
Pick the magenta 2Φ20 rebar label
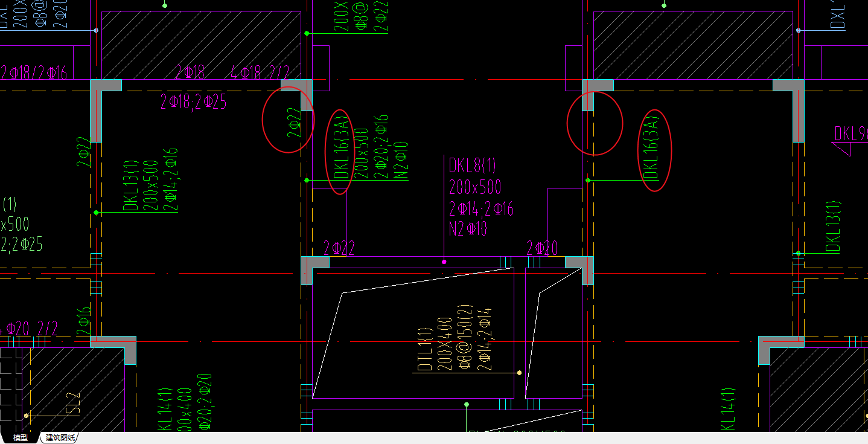click(542, 248)
